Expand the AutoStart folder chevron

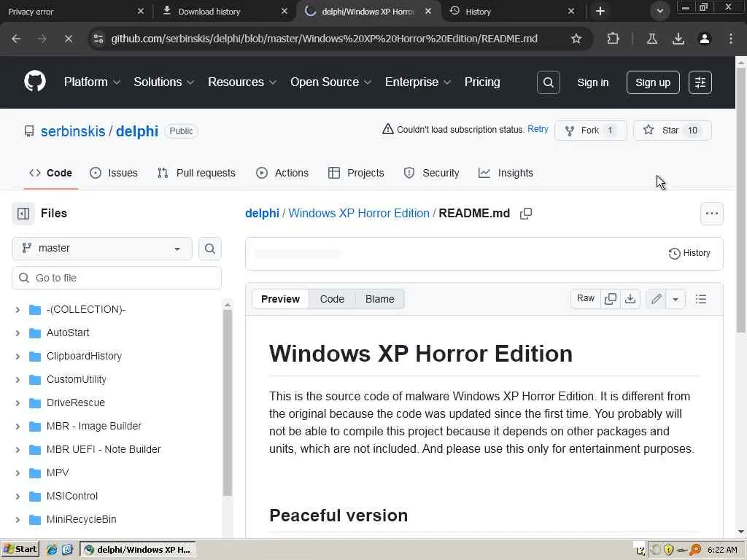(18, 332)
